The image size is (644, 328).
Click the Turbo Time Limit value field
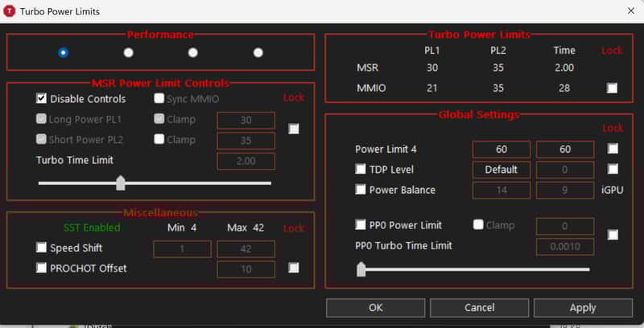[x=246, y=161]
